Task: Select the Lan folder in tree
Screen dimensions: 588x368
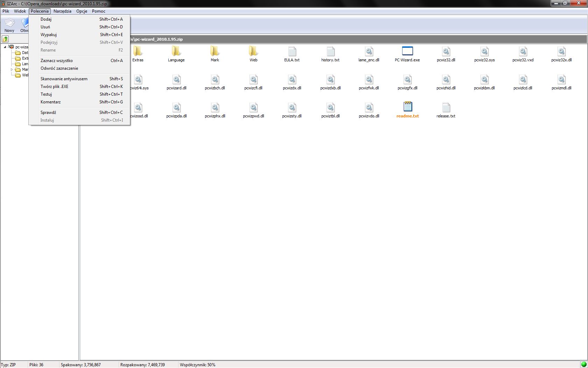Action: click(22, 64)
